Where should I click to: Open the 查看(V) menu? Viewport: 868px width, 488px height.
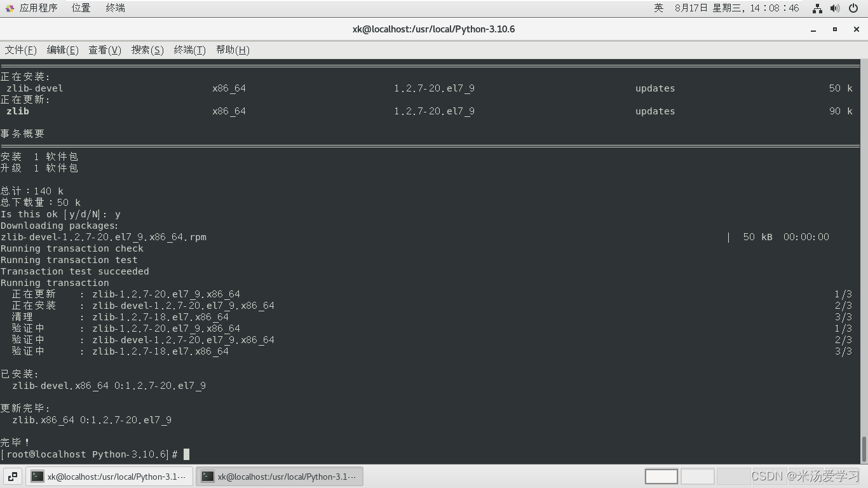[x=105, y=50]
